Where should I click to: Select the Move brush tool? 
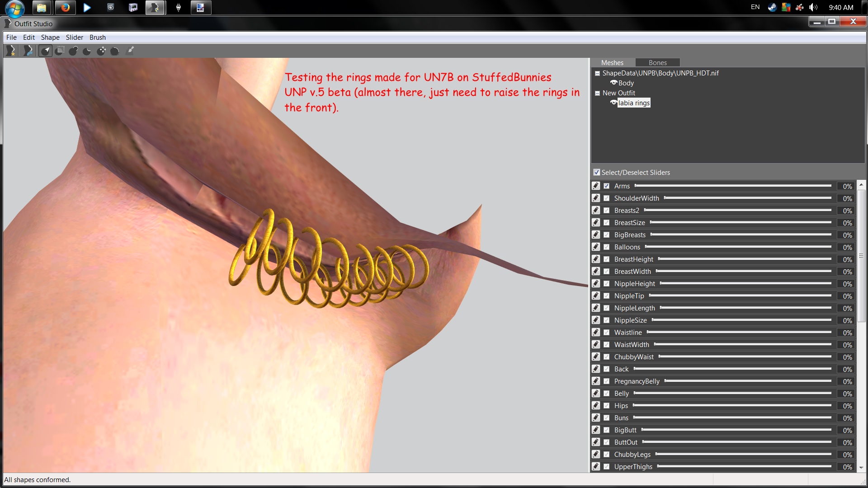point(101,51)
